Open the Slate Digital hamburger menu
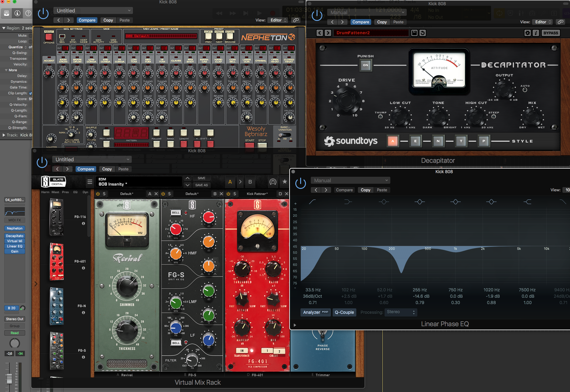 click(90, 182)
